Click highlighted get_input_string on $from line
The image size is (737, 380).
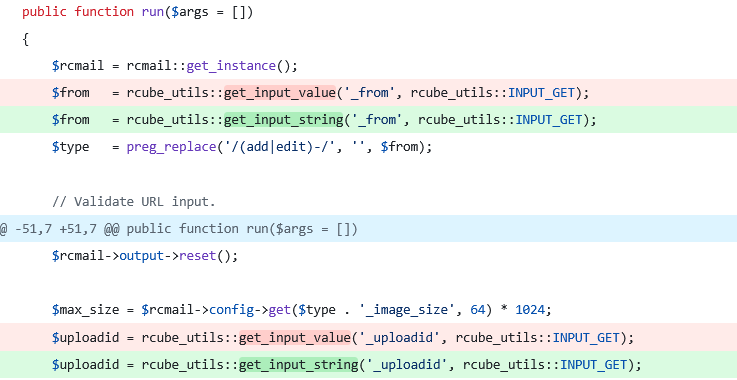[283, 120]
